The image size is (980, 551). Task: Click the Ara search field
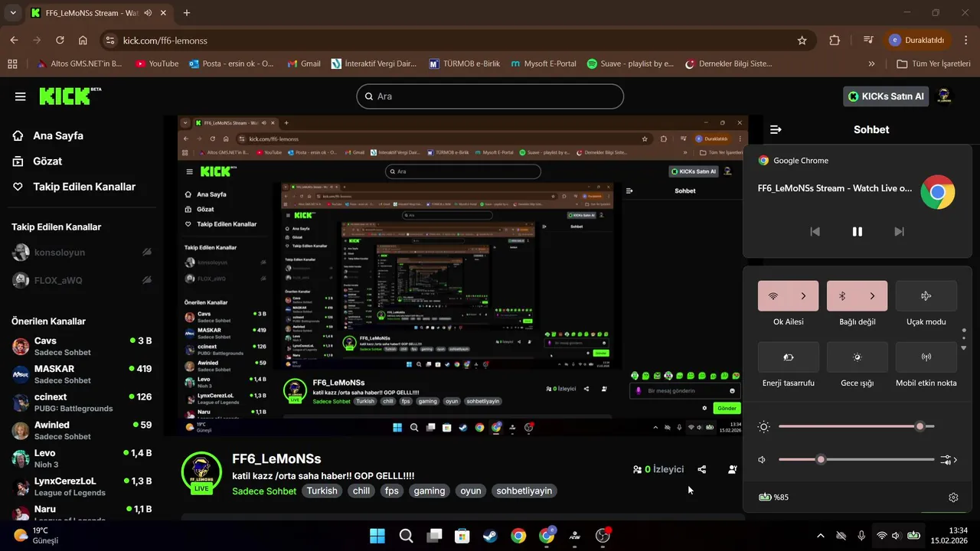tap(490, 96)
